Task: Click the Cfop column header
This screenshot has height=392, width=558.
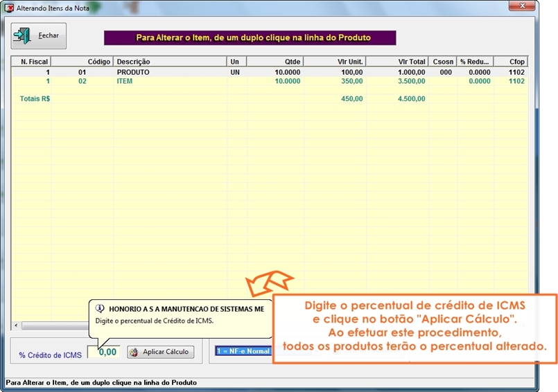Action: click(511, 62)
